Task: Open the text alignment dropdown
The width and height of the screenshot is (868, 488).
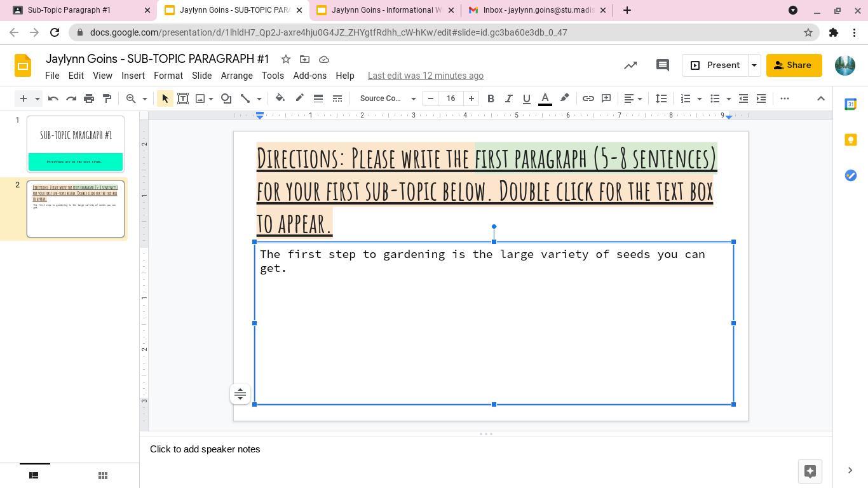Action: pos(633,98)
